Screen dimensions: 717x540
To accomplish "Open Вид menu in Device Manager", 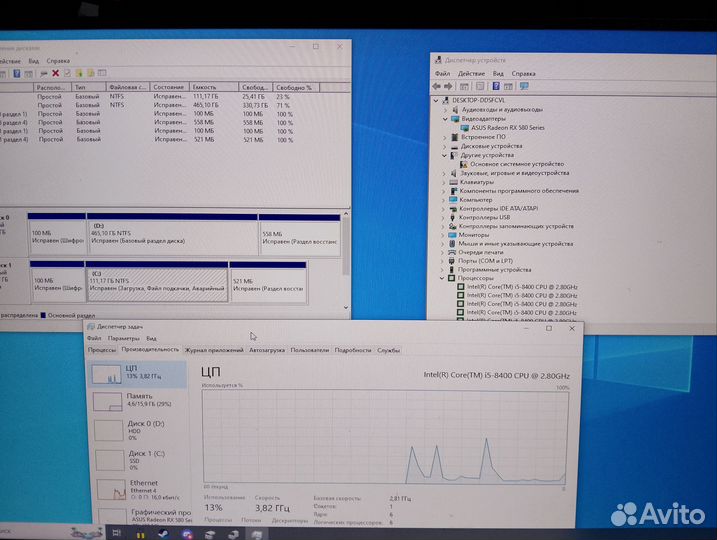I will (498, 74).
